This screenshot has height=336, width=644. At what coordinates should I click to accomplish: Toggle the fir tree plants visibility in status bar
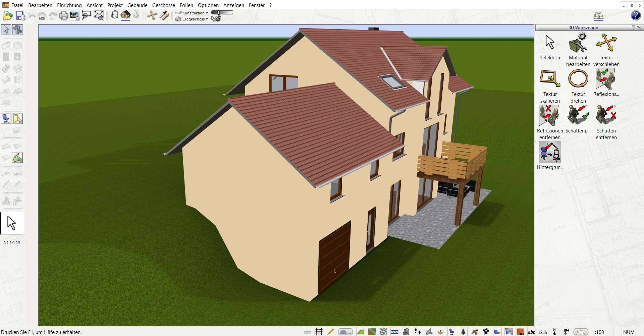pos(463,332)
